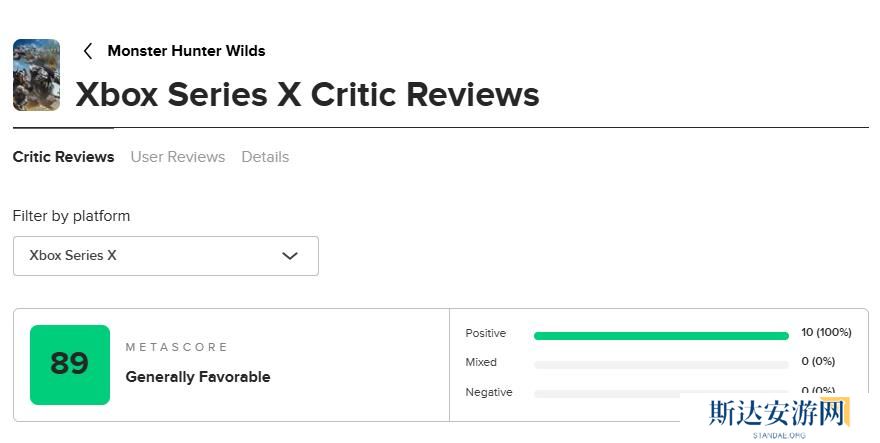Click the Xbox Series X Critic Reviews heading
Screen dimensions: 880x443
[x=308, y=95]
